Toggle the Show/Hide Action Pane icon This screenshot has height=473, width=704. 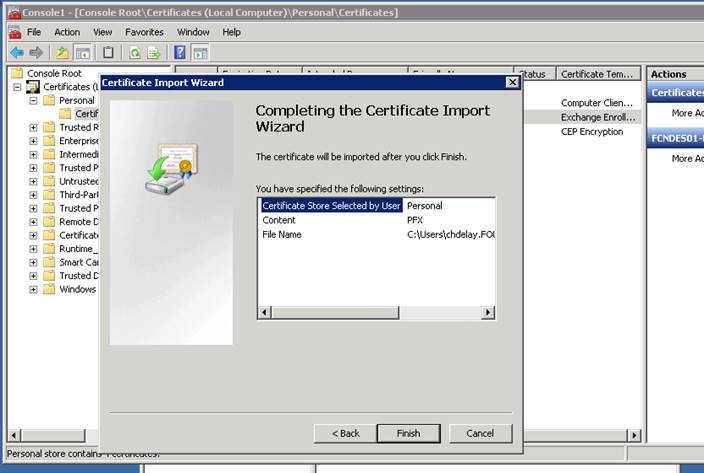pos(201,52)
